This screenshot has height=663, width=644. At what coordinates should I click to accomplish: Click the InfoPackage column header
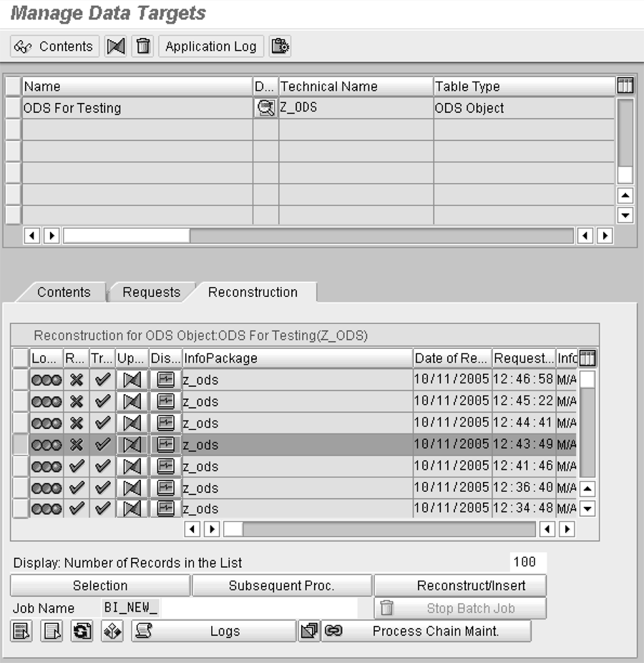pyautogui.click(x=298, y=358)
